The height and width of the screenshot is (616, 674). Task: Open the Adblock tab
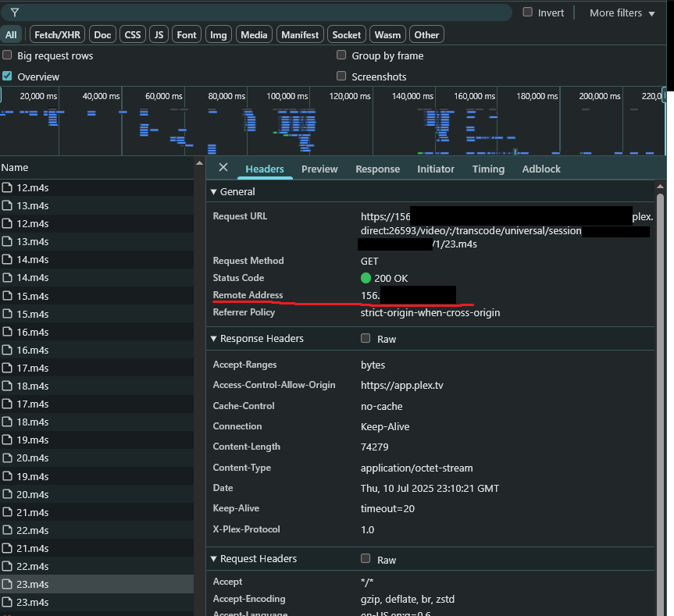click(541, 169)
